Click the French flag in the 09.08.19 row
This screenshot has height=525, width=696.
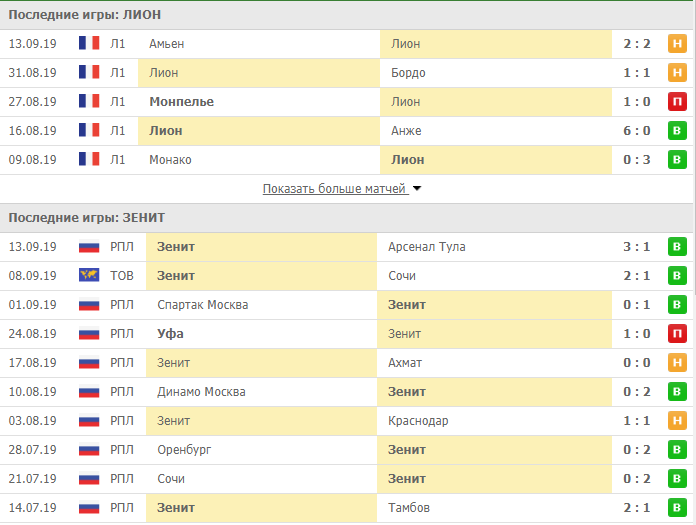tap(89, 159)
